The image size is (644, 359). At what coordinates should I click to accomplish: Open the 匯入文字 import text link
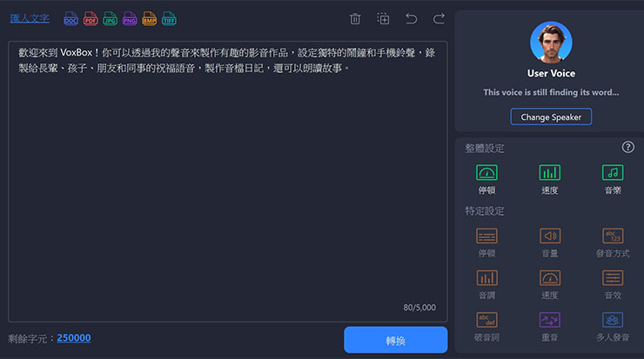[30, 18]
